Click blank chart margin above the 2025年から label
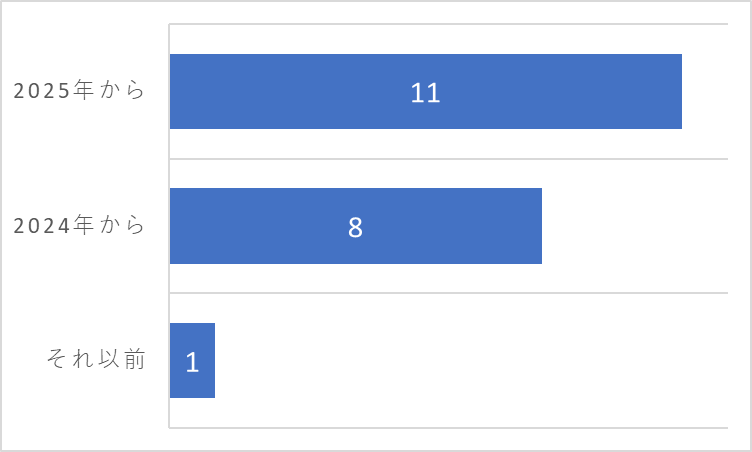The image size is (752, 452). 86,41
